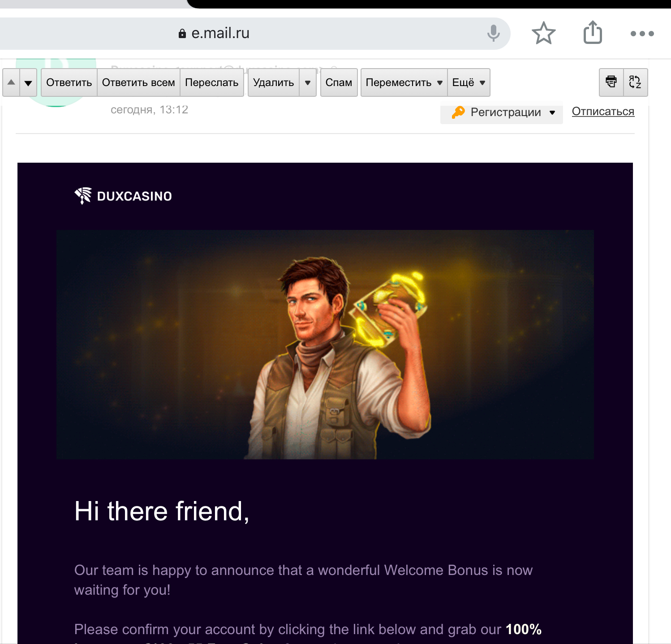Click the DuxCasino logo

[123, 196]
